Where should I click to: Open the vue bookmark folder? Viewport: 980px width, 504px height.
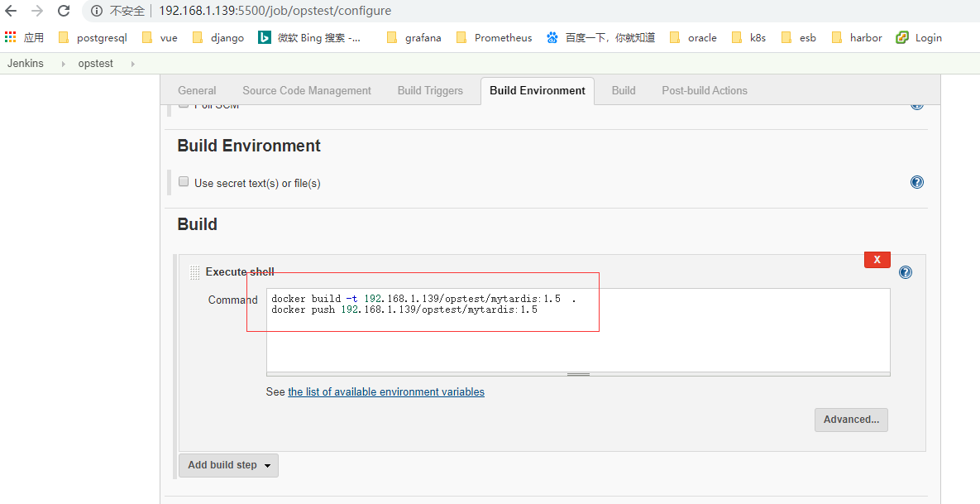point(160,37)
